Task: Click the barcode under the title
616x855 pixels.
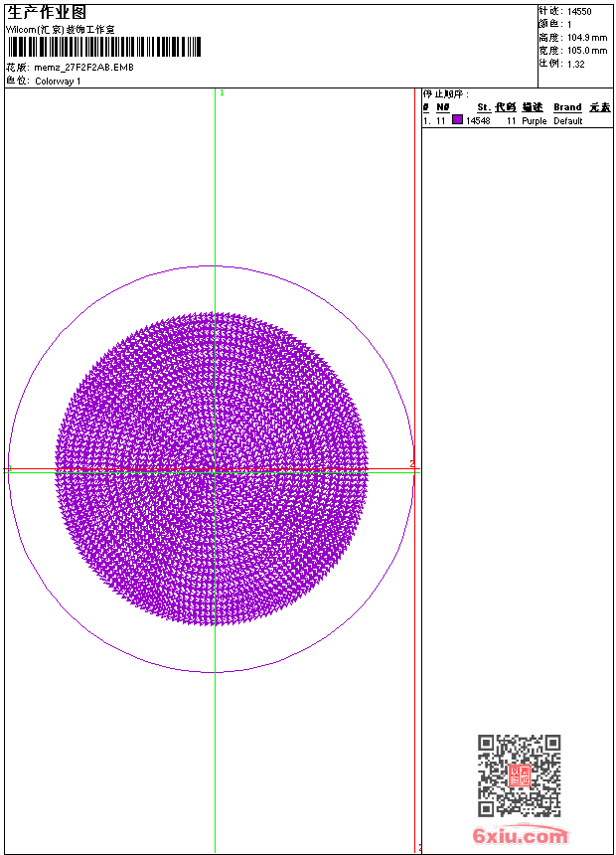Action: click(104, 47)
